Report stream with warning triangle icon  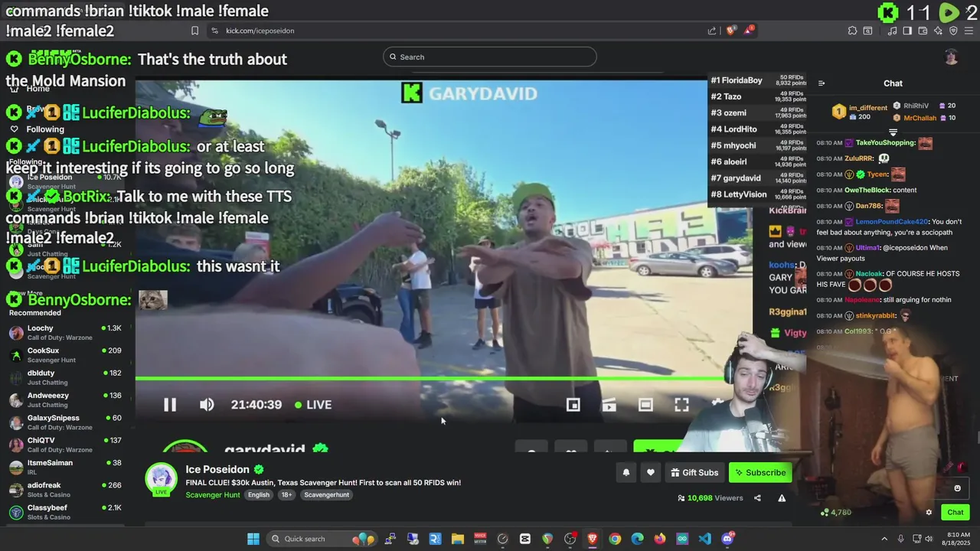click(782, 498)
